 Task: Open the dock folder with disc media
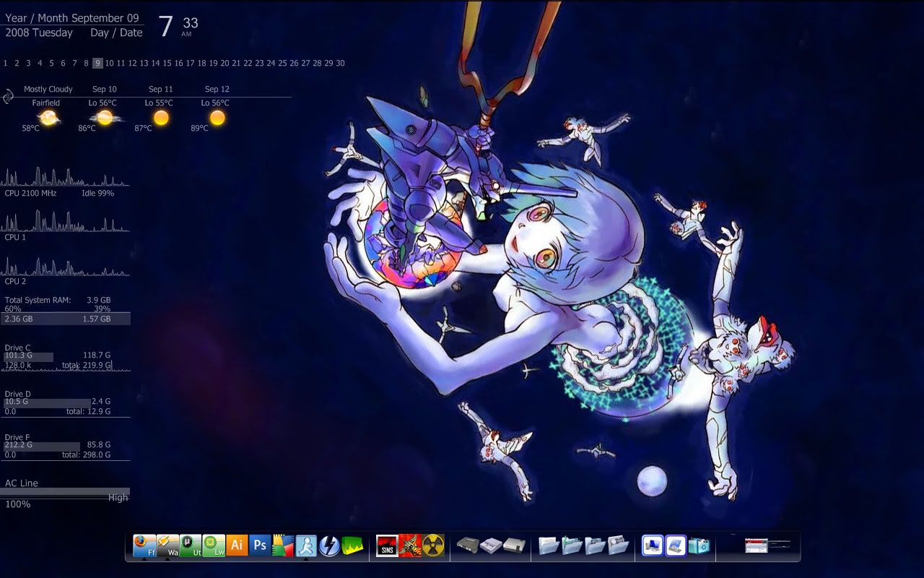tap(618, 545)
